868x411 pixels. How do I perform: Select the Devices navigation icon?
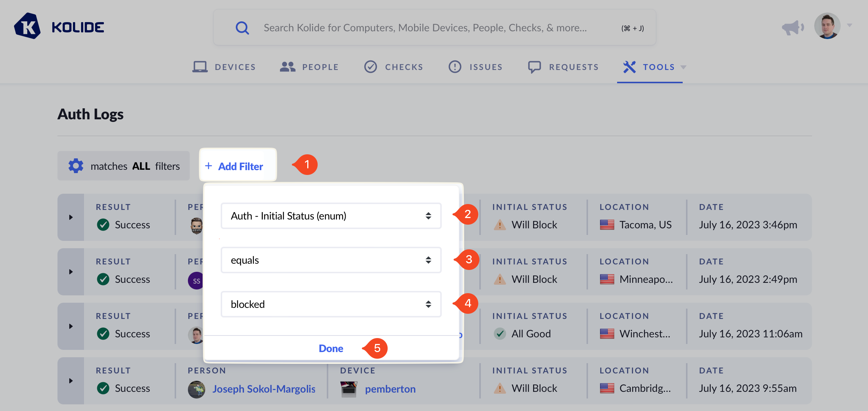(200, 67)
